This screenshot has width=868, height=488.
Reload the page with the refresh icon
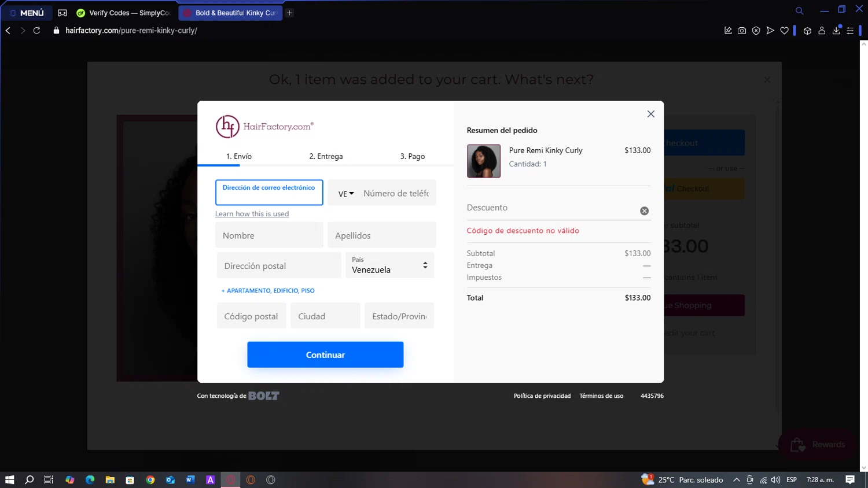[x=36, y=31]
